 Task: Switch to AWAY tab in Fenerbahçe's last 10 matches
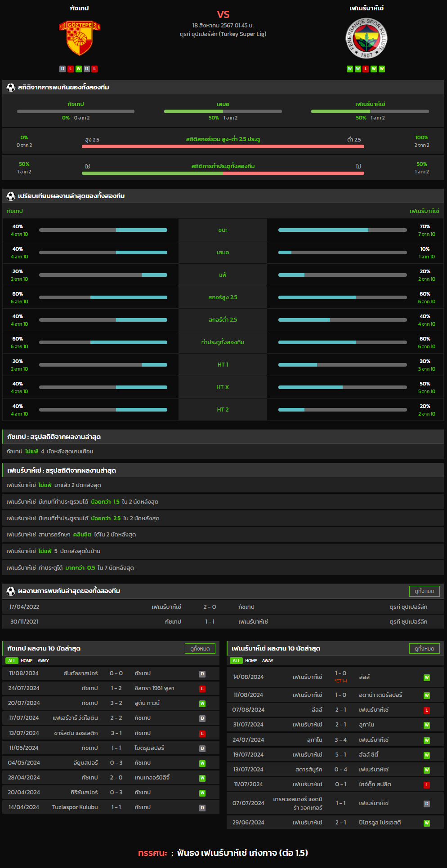coord(268,661)
